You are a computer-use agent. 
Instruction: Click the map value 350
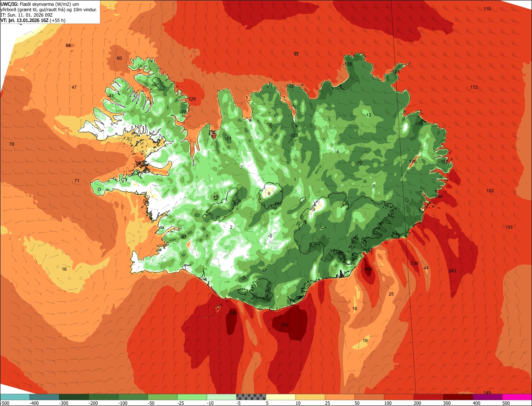click(233, 313)
